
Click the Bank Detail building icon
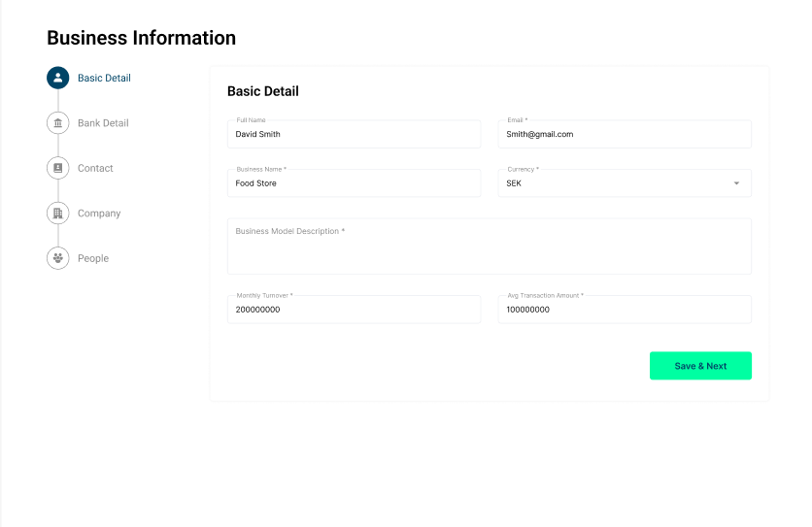click(x=58, y=123)
